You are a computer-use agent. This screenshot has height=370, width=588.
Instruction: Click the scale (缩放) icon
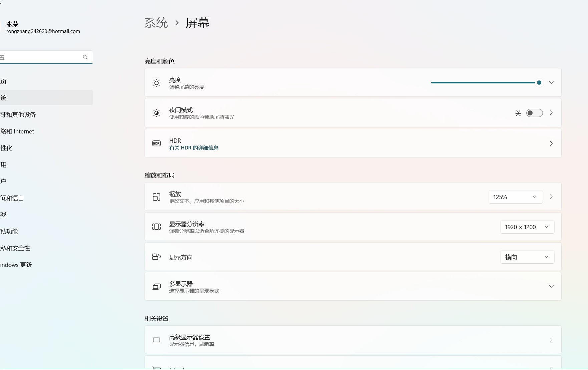(x=157, y=197)
